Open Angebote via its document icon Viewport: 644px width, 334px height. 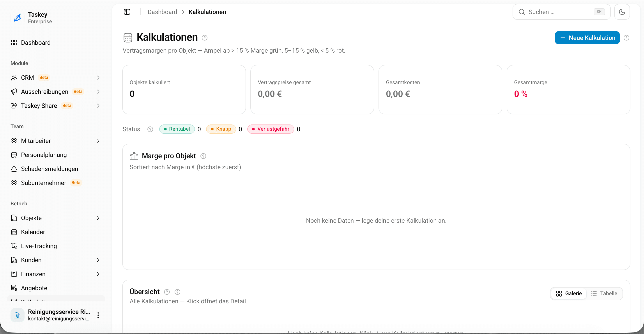14,288
